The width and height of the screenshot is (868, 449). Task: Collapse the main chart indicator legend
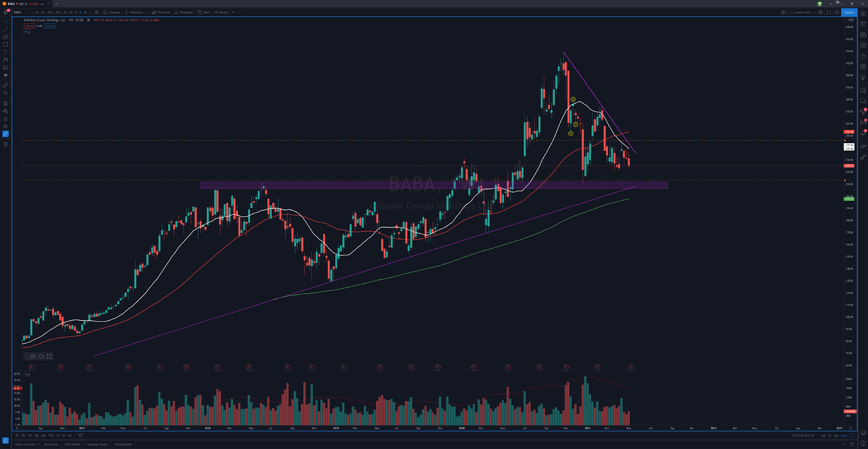pos(27,32)
